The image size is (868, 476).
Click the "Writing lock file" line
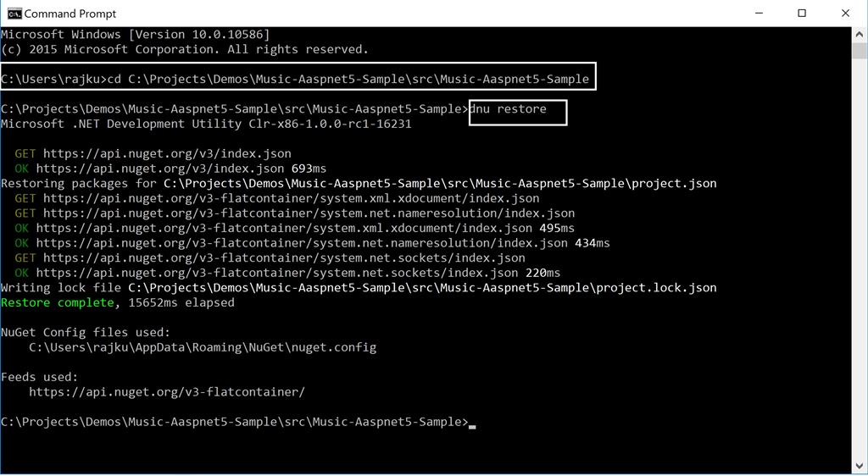coord(358,288)
